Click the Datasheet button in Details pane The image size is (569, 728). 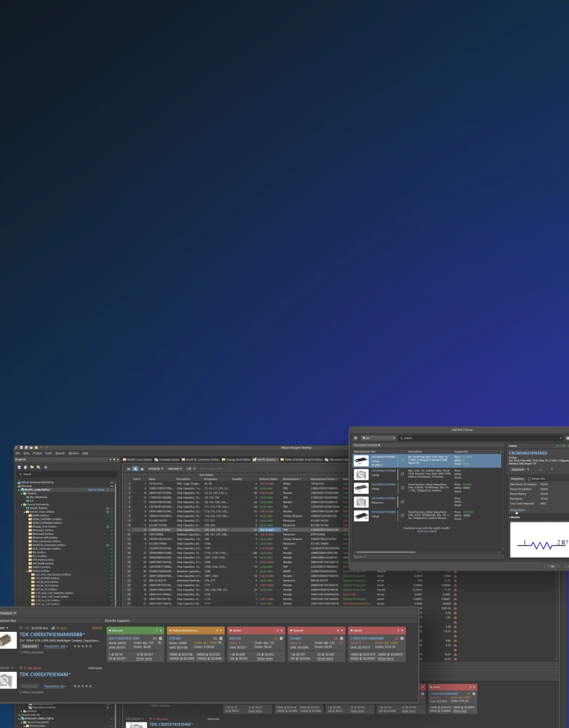pyautogui.click(x=517, y=469)
